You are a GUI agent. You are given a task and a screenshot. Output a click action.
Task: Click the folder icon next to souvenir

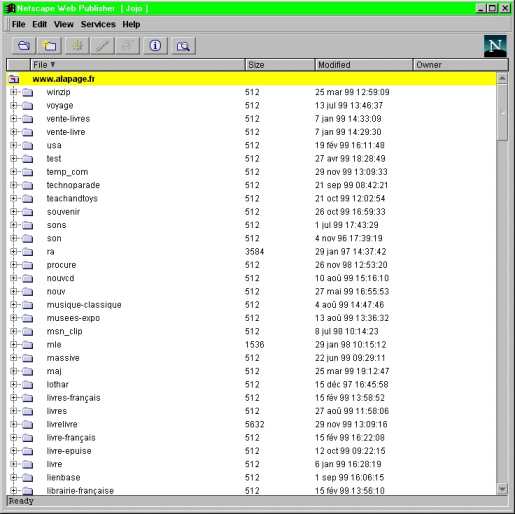click(28, 212)
